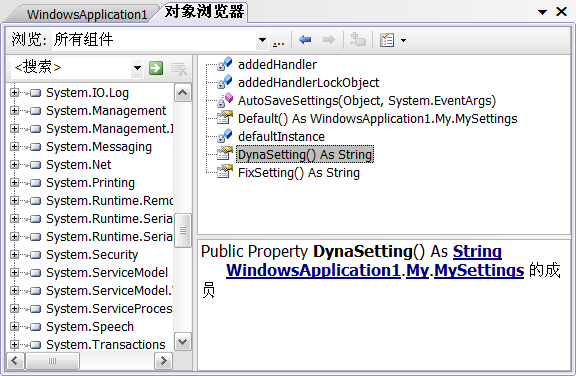
Task: Click the horizontal scroll left arrow
Action: click(15, 361)
